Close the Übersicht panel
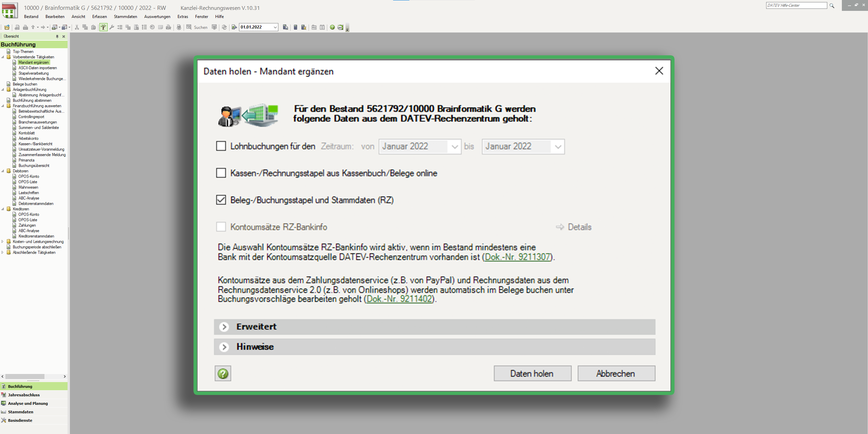 click(63, 36)
